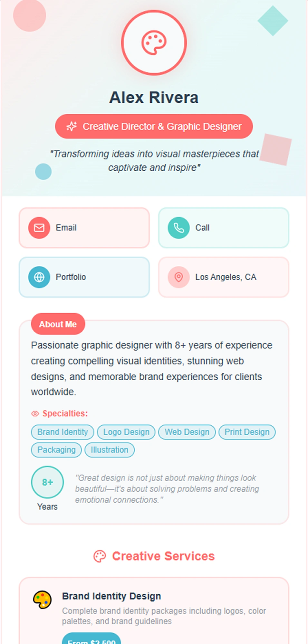
Task: Click the sparkle icon in the title badge
Action: 72,127
